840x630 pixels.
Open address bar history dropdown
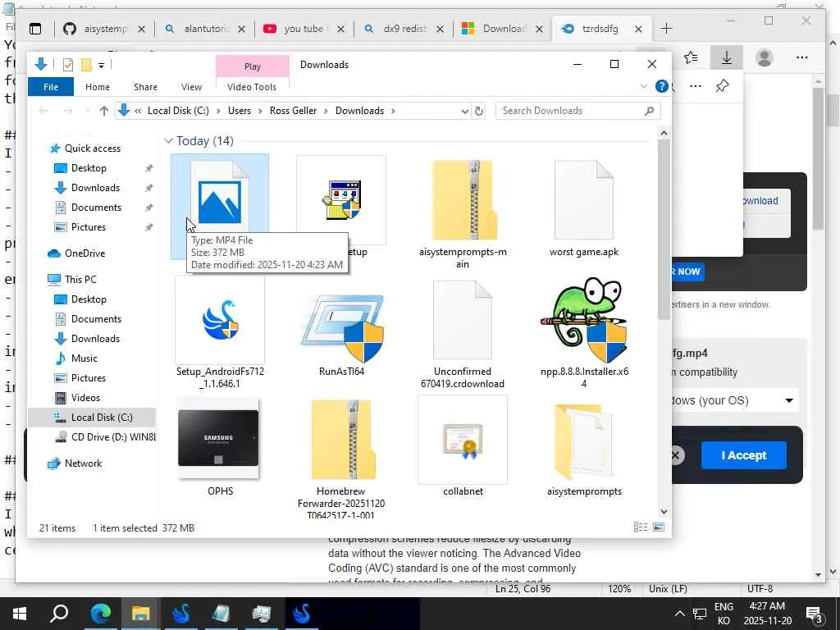click(464, 111)
